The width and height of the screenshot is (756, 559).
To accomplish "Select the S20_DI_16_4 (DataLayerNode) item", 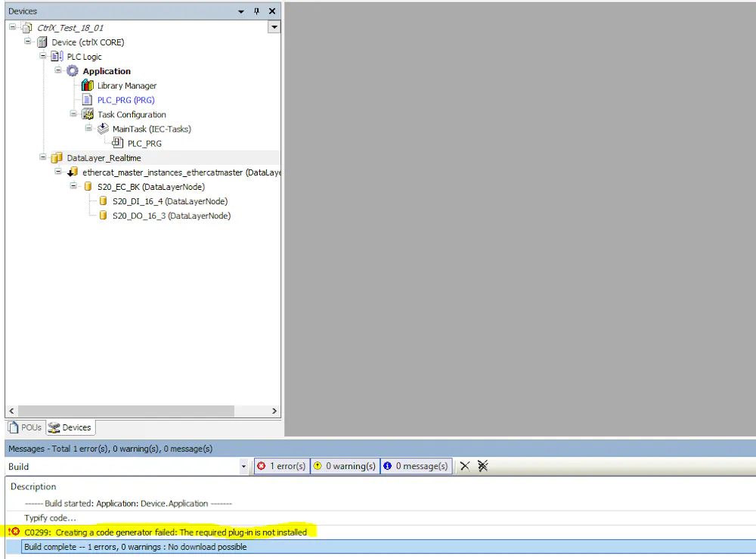I will [169, 201].
